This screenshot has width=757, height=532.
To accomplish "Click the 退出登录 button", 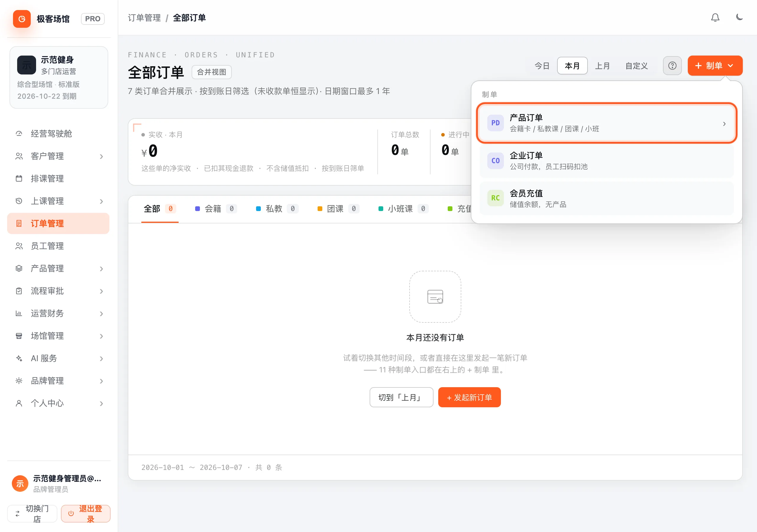I will [x=86, y=514].
